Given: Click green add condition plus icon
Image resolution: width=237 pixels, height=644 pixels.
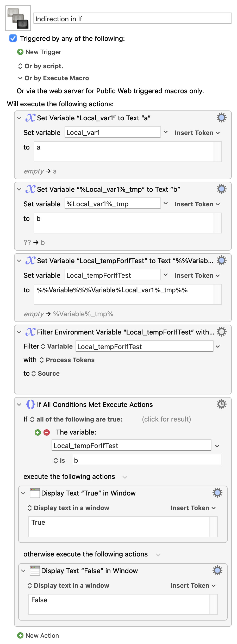Looking at the screenshot, I should coord(38,432).
